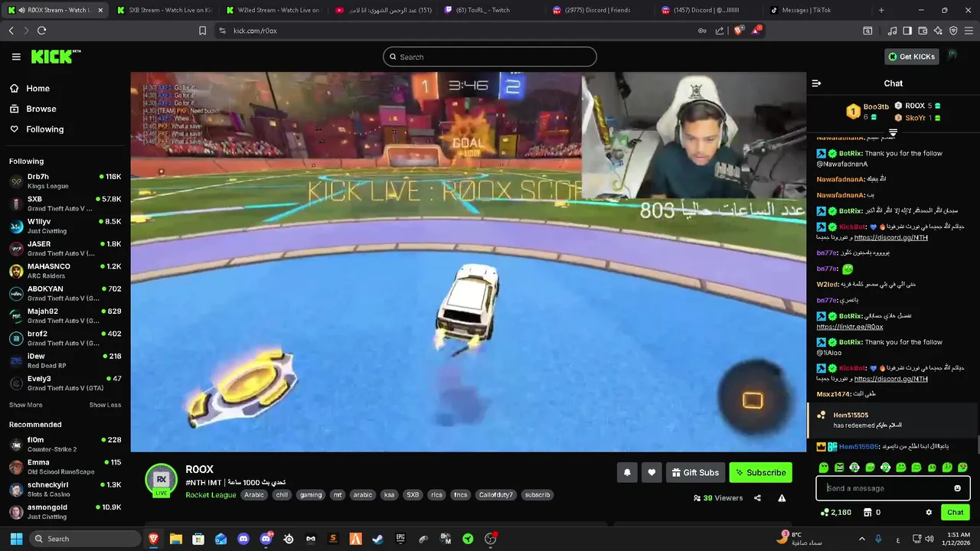Share this page from the address bar
This screenshot has height=551, width=980.
pos(720,31)
